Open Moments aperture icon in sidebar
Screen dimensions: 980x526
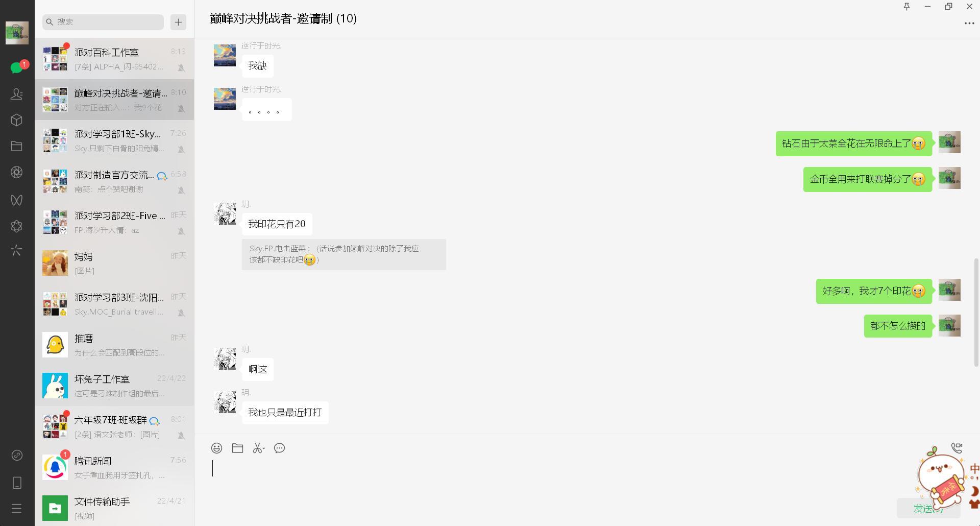[17, 172]
